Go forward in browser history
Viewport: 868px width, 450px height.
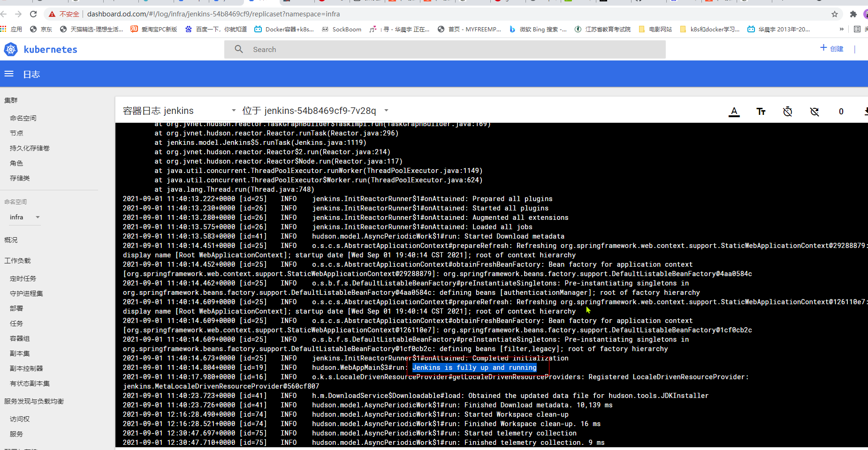coord(18,14)
